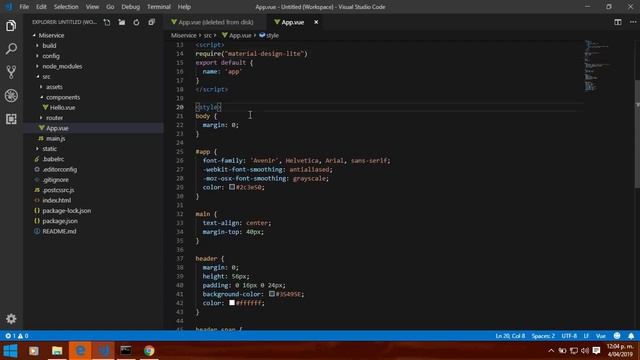Open main.js from the Explorer
The width and height of the screenshot is (640, 360).
click(56, 138)
